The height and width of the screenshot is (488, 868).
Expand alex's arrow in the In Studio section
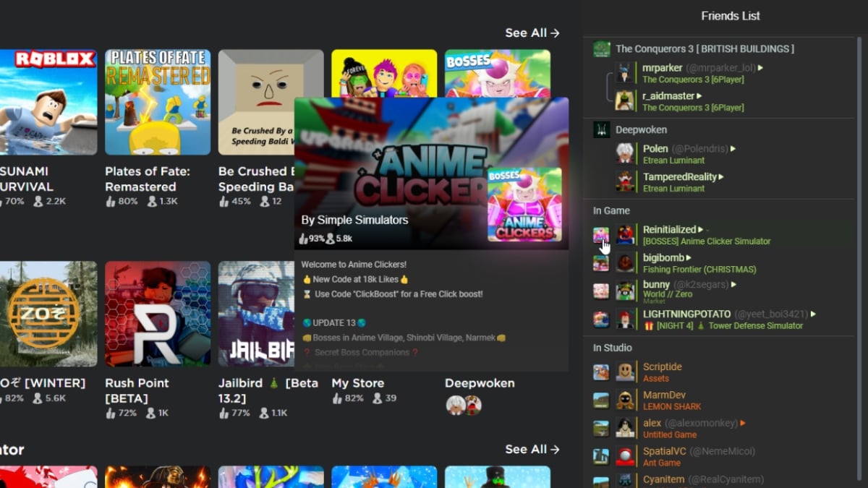point(742,422)
